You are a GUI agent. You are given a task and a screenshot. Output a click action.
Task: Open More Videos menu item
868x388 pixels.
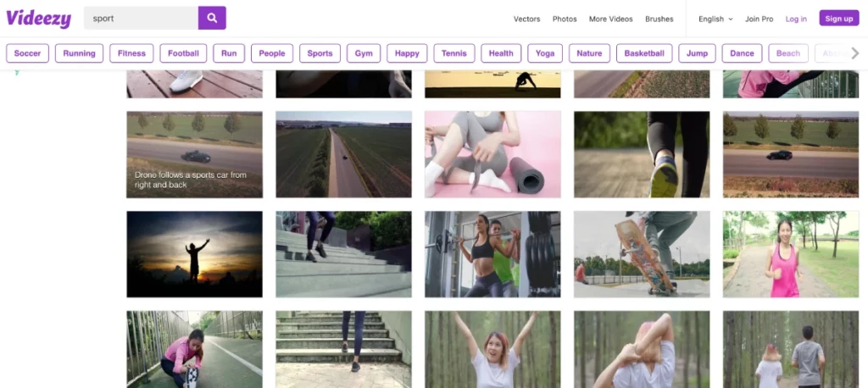point(610,19)
